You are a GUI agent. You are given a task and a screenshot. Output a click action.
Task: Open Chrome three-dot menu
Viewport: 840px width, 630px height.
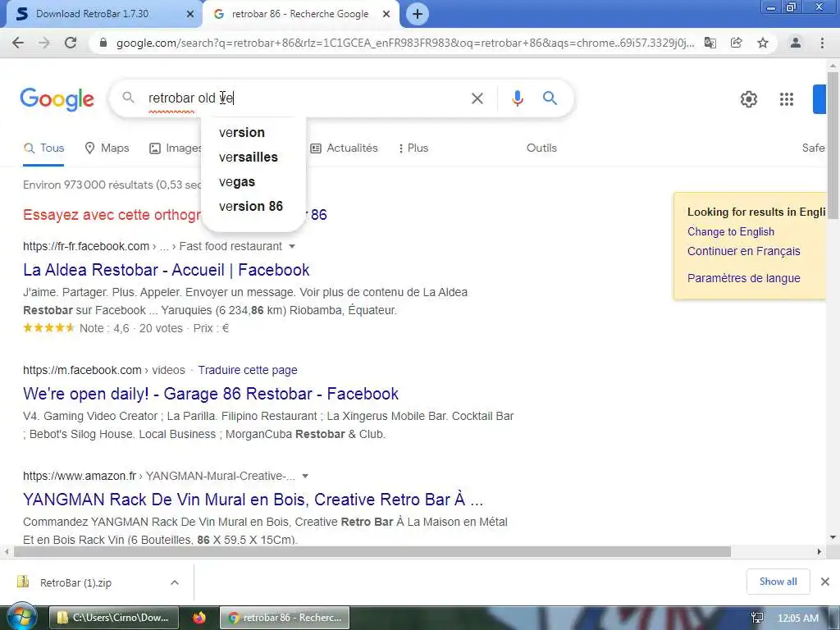(x=822, y=43)
